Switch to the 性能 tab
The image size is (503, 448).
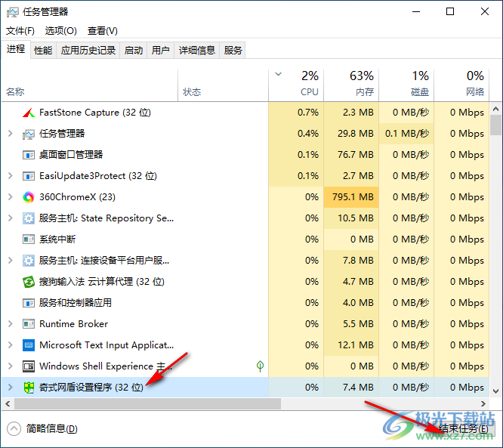point(43,51)
